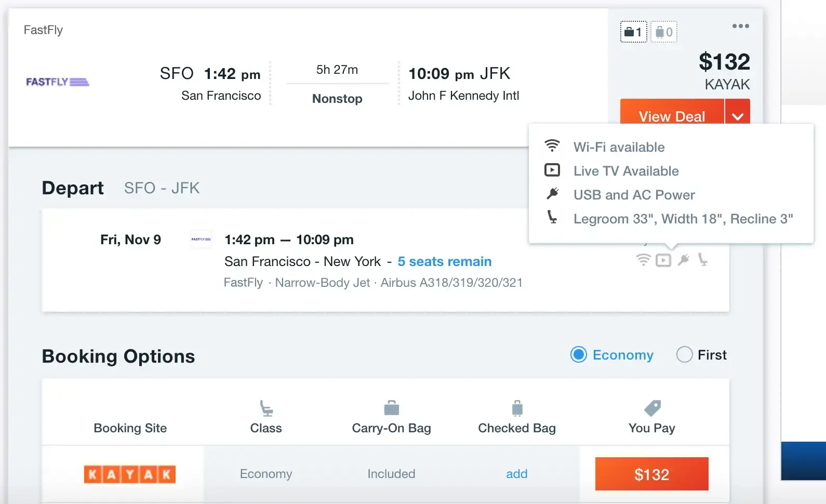
Task: Click the Live TV amenity icon
Action: coord(663,260)
